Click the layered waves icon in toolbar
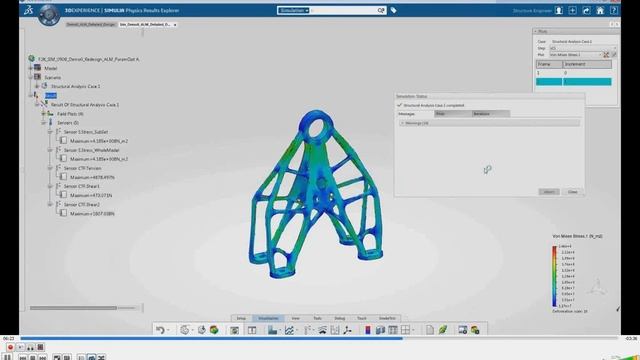 322,330
